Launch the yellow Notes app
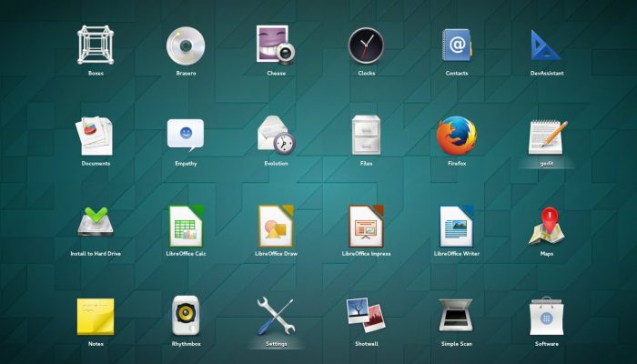 [96, 317]
